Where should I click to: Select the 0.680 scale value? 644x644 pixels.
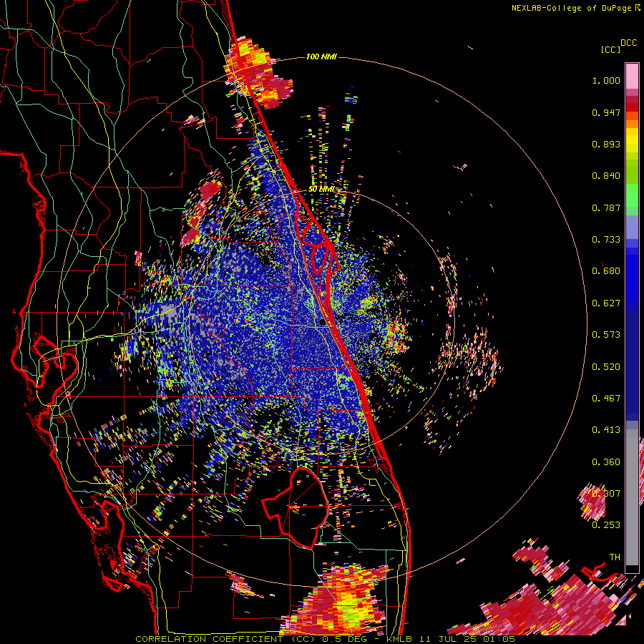(606, 271)
